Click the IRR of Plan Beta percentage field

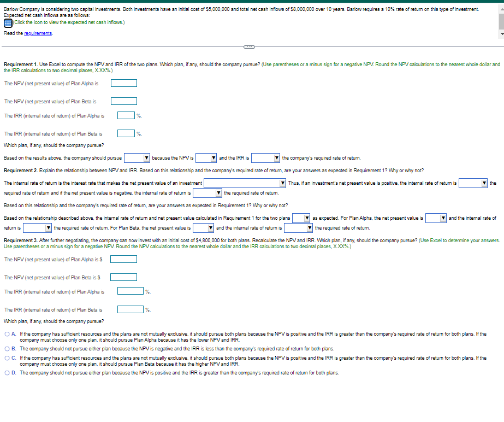(x=125, y=133)
